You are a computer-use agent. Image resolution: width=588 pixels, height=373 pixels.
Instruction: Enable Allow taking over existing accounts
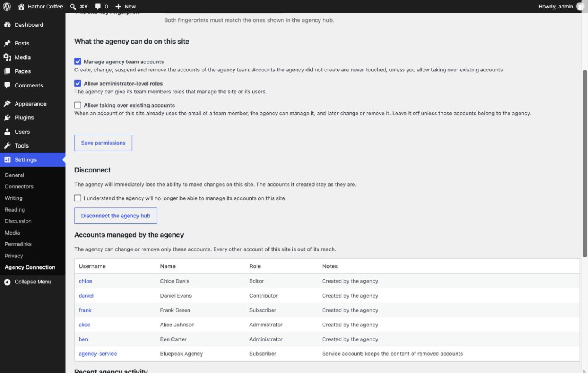click(x=78, y=105)
